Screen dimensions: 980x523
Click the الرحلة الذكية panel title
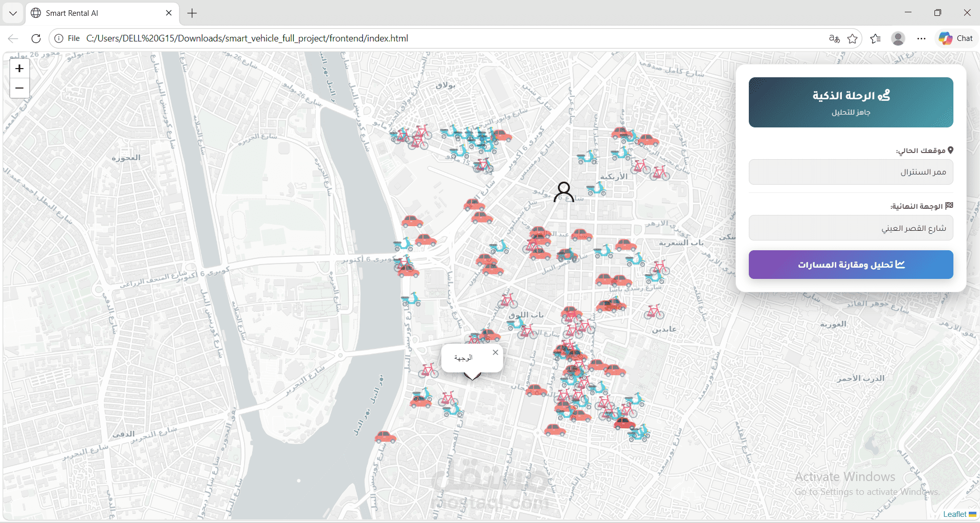point(843,95)
